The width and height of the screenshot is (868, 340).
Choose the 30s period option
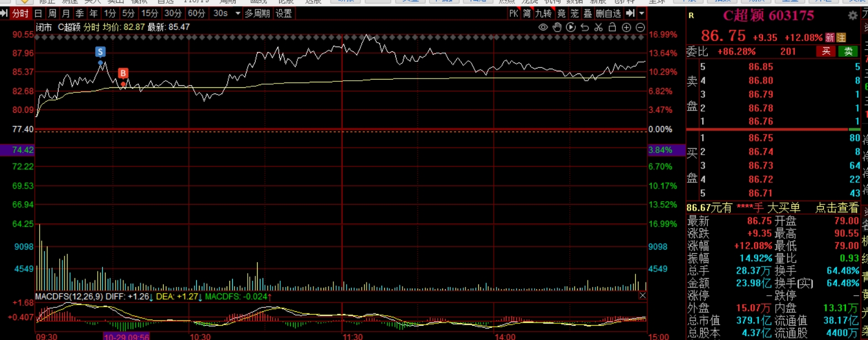point(221,13)
